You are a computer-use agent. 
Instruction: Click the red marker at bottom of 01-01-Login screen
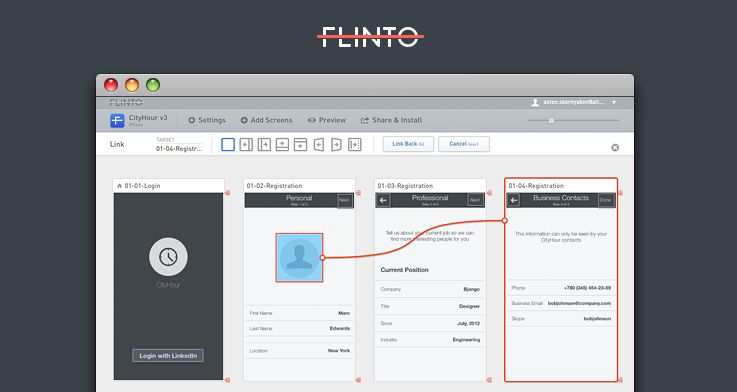point(227,380)
